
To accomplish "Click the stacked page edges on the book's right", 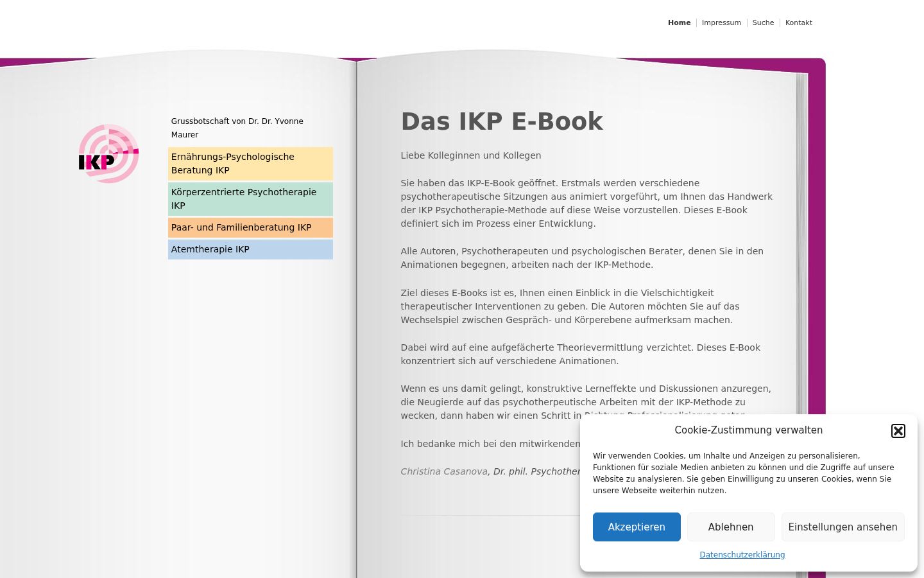I will (802, 244).
